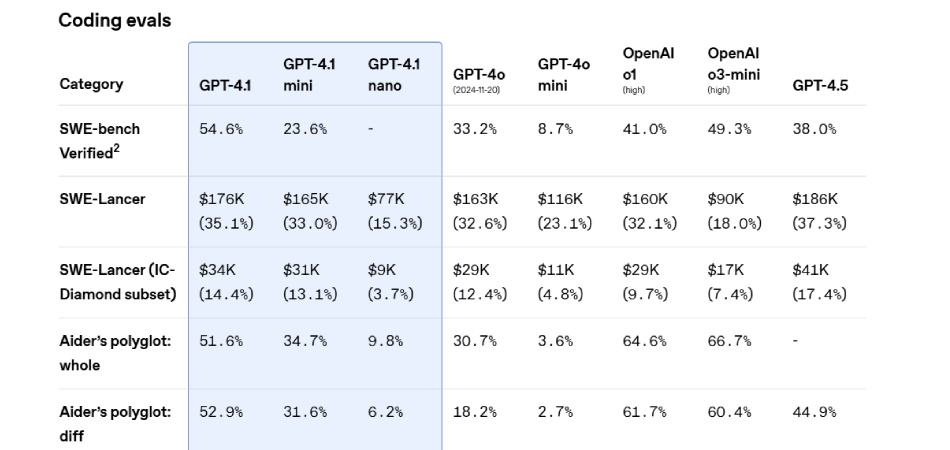This screenshot has width=950, height=450.
Task: Click the "Aider's polyglot: diff" row label
Action: tap(115, 424)
